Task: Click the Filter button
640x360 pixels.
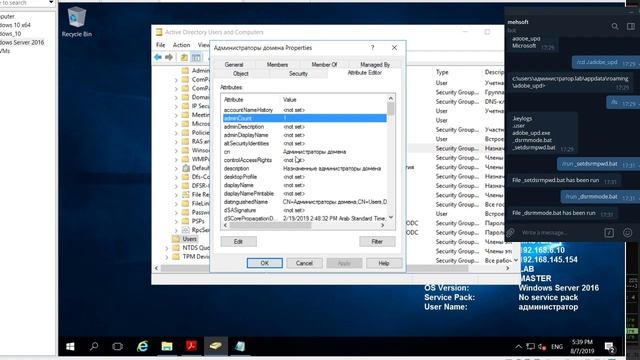Action: (377, 242)
